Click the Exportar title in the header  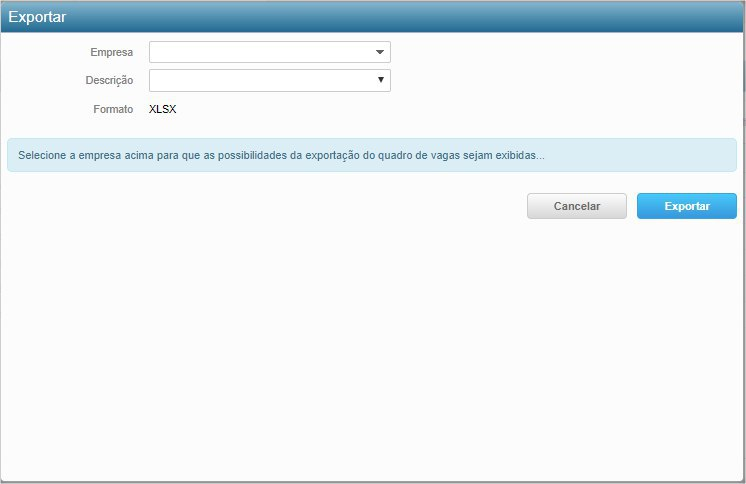[x=37, y=17]
